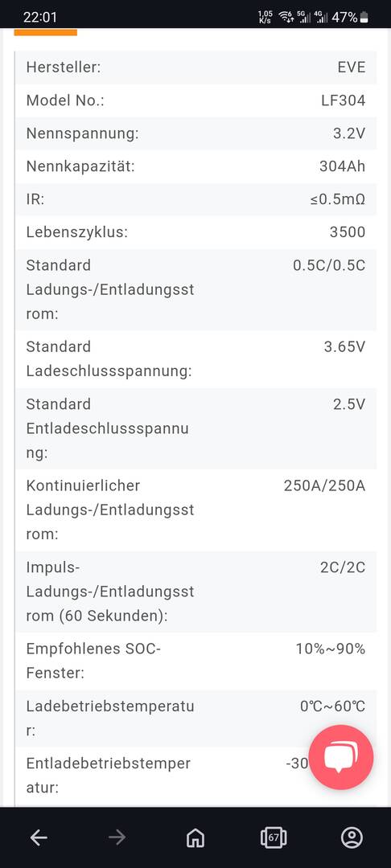Viewport: 391px width, 868px height.
Task: Select the 250A/250A continuous current value
Action: point(324,485)
